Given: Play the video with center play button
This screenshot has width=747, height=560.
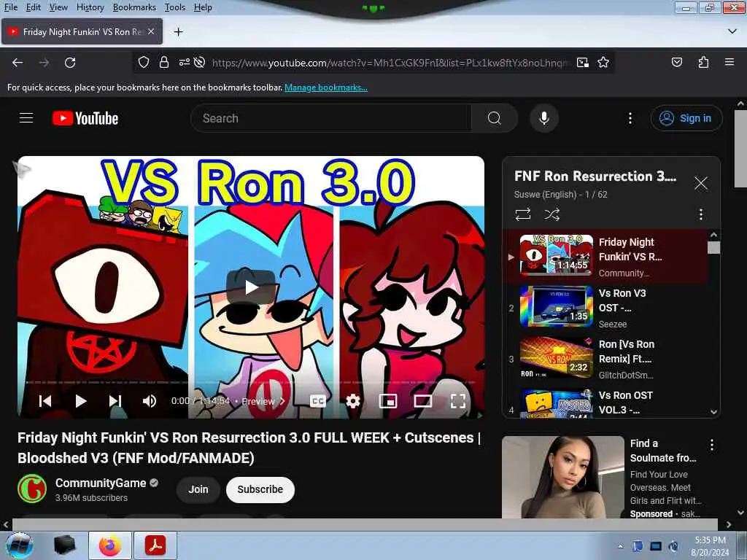Looking at the screenshot, I should [x=251, y=287].
